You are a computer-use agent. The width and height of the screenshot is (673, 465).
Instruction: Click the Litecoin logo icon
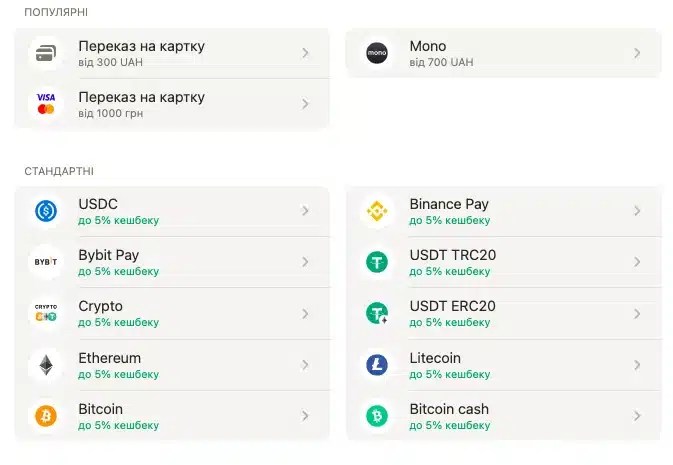tap(377, 365)
